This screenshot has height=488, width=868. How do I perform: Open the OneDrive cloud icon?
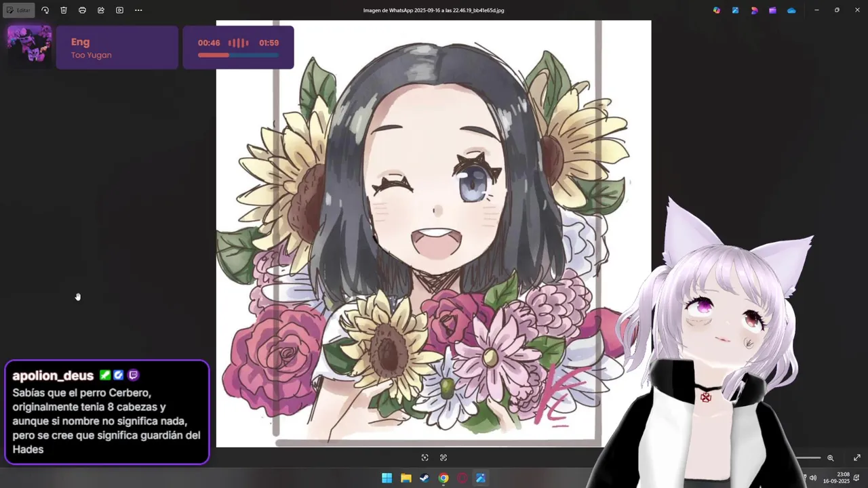click(791, 10)
